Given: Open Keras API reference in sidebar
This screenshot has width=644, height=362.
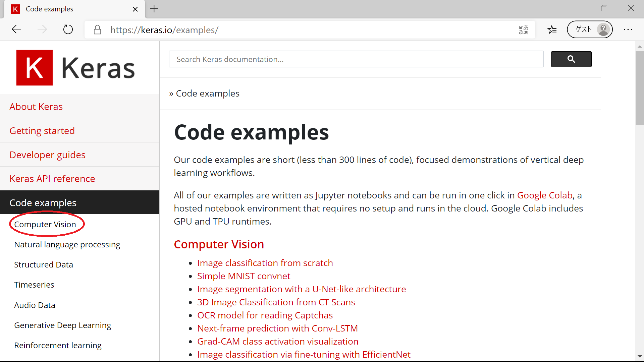Looking at the screenshot, I should click(x=79, y=178).
